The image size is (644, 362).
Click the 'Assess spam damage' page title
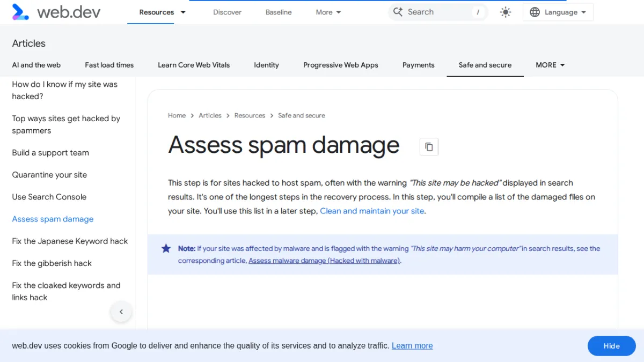coord(284,145)
